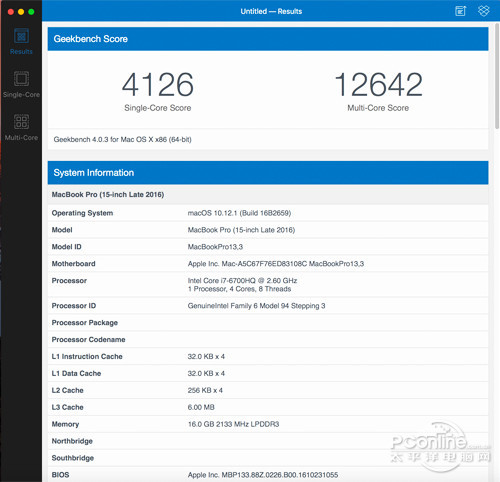Click 'macOS 10.12.1 (Build 16B2659)' value

click(x=239, y=213)
